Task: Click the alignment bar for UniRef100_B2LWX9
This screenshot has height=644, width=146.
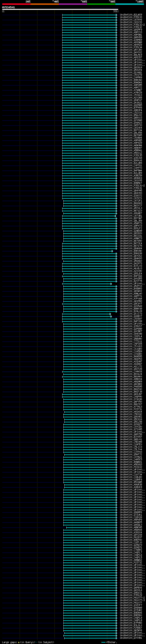Action: pos(90,15)
